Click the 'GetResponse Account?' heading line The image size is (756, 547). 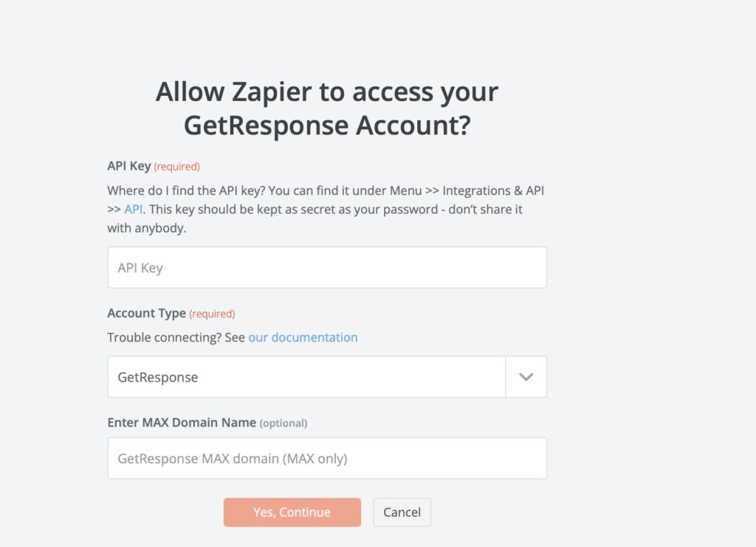click(x=327, y=125)
